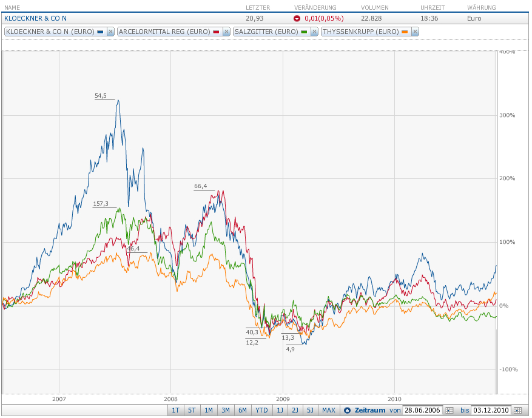Click the 12,2 low label on chart
The image size is (532, 418).
click(252, 343)
